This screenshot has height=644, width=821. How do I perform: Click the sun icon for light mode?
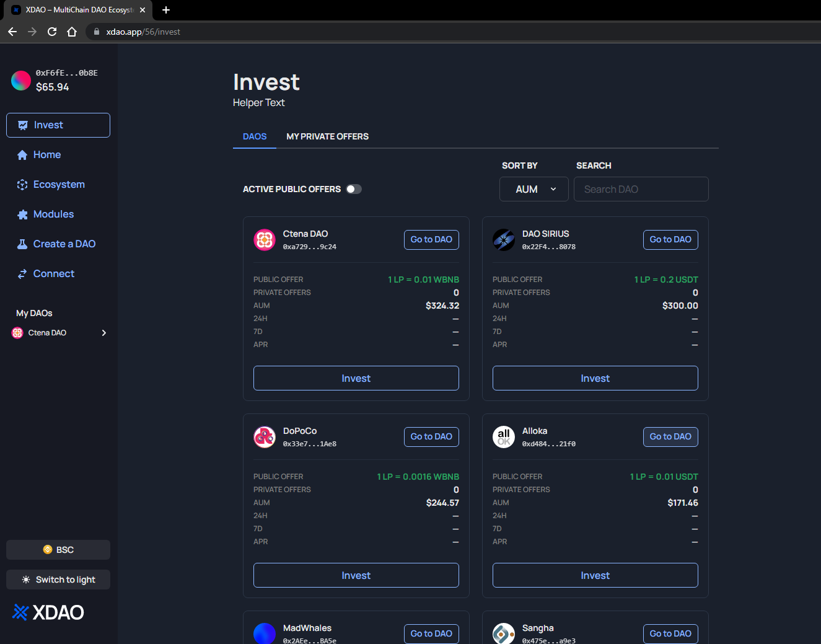pos(26,580)
